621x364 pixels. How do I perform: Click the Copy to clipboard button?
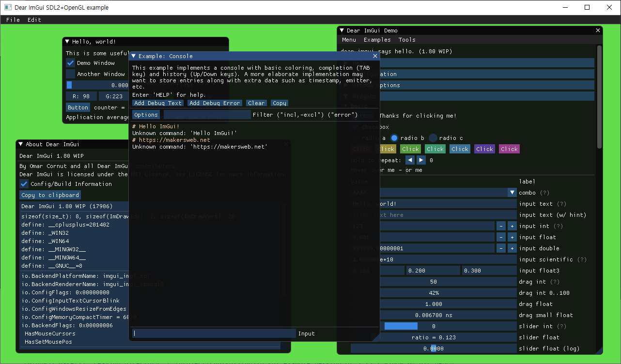[x=50, y=195]
